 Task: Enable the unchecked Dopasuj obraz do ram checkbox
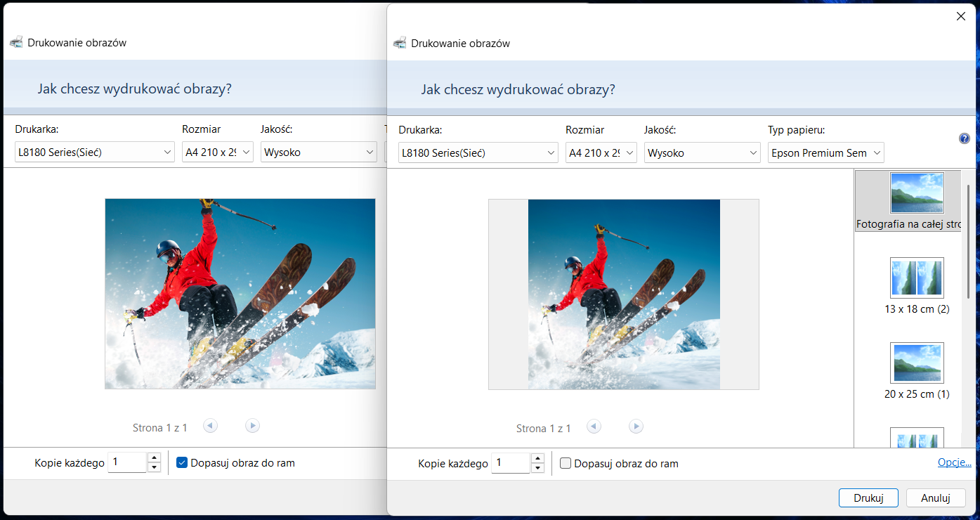(x=566, y=464)
